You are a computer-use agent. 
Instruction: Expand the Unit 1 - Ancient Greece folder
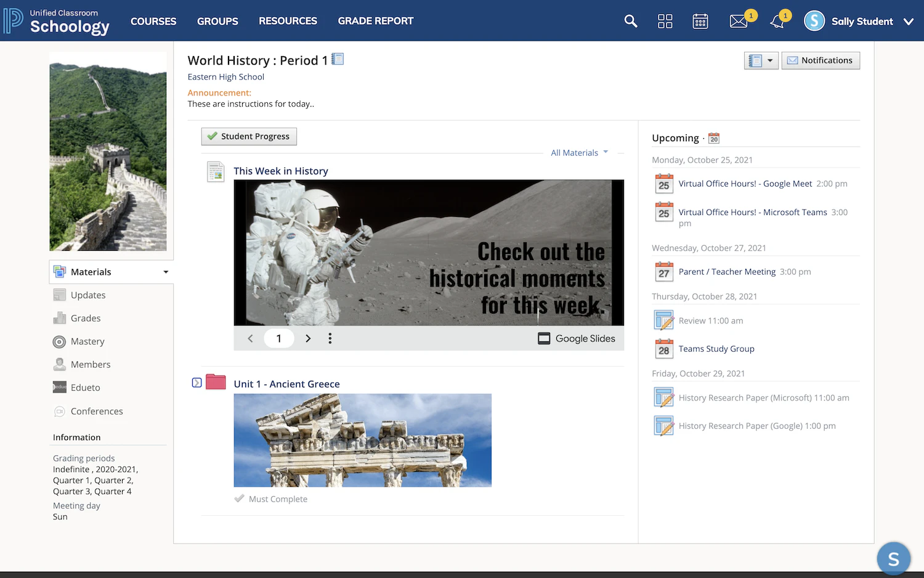197,382
